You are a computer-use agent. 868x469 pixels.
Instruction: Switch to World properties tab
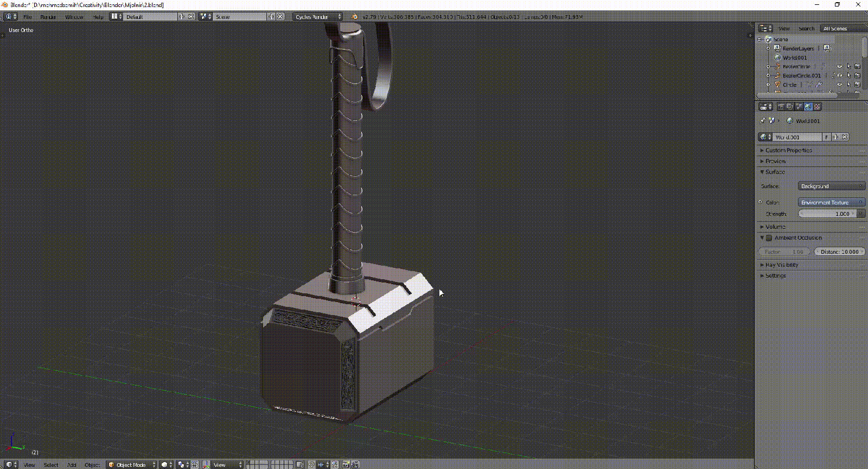point(808,107)
